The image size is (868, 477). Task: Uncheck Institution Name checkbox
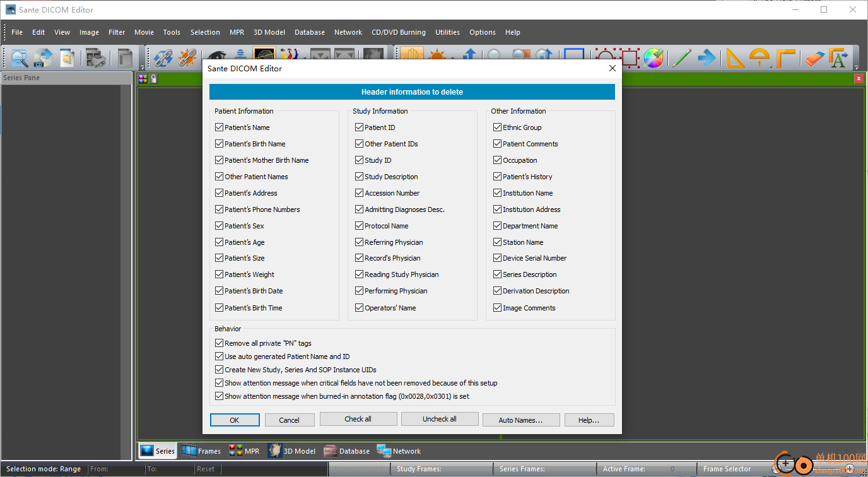coord(498,193)
